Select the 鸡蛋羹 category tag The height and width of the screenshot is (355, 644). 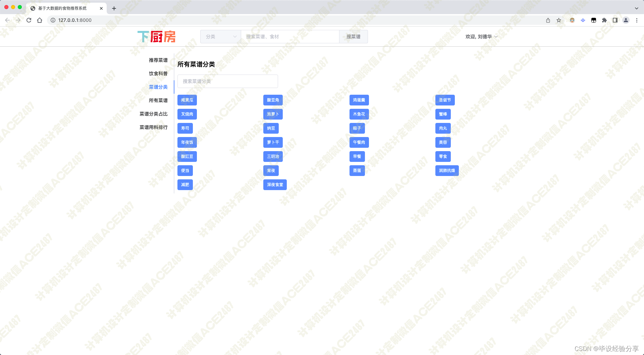pos(359,100)
